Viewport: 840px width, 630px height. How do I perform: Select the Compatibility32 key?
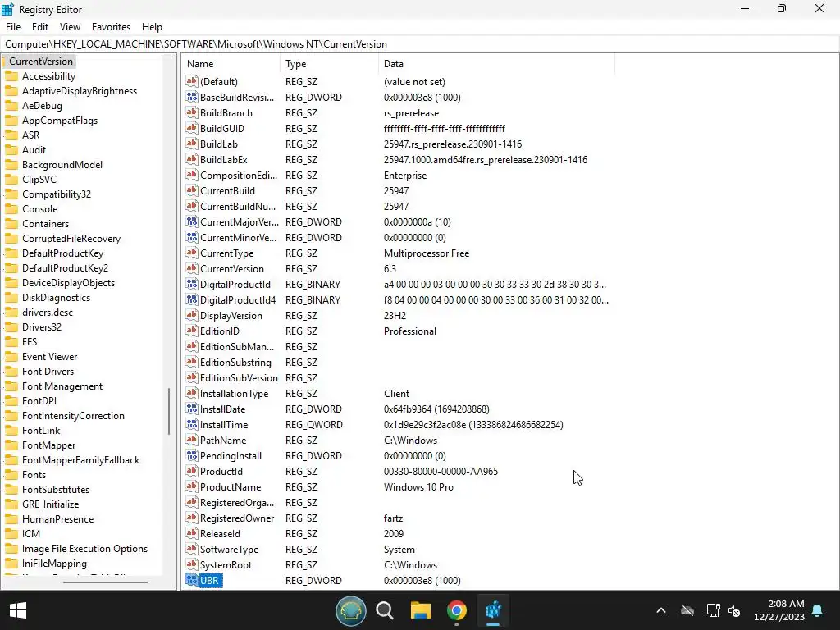tap(57, 194)
